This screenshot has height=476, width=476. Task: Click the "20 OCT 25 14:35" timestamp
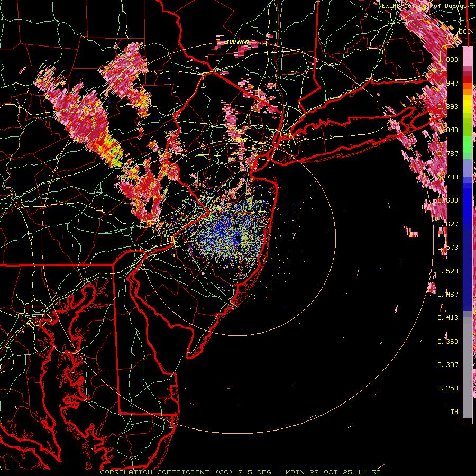tap(345, 472)
